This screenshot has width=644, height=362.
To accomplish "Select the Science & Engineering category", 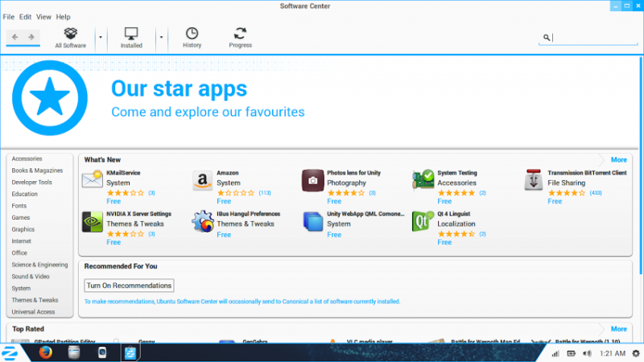I will [39, 265].
